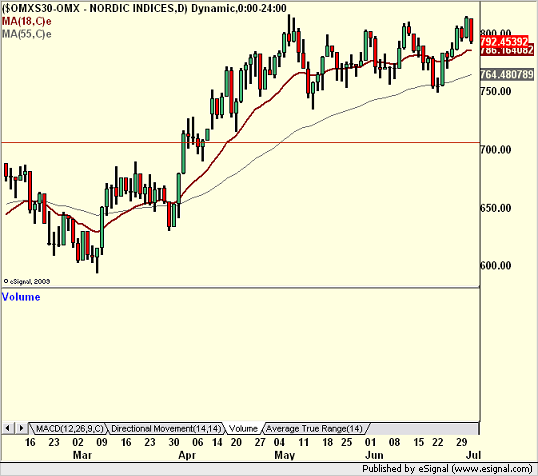Click the right scroll arrow for study tabs

point(21,428)
